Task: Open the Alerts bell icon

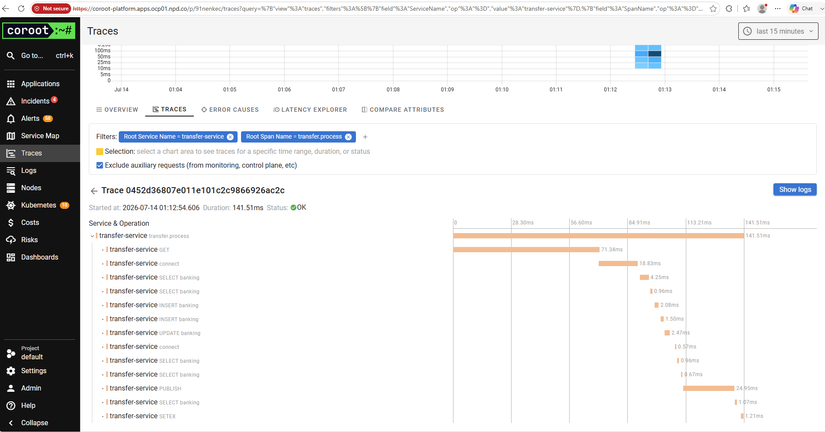Action: (x=11, y=118)
